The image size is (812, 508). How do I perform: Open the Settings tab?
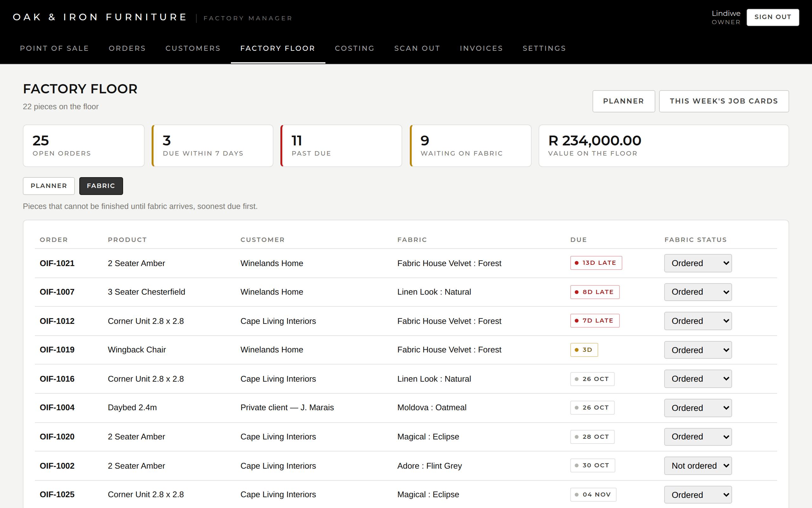pos(544,48)
